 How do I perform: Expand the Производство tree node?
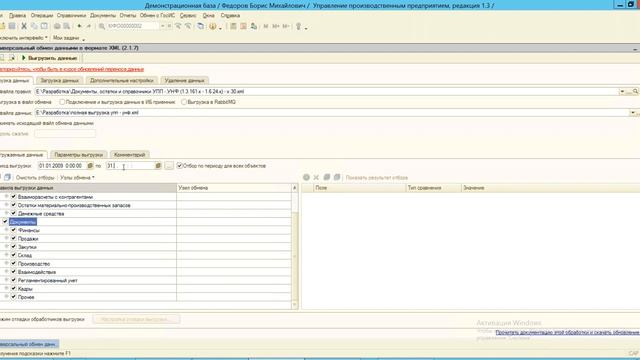pyautogui.click(x=7, y=263)
